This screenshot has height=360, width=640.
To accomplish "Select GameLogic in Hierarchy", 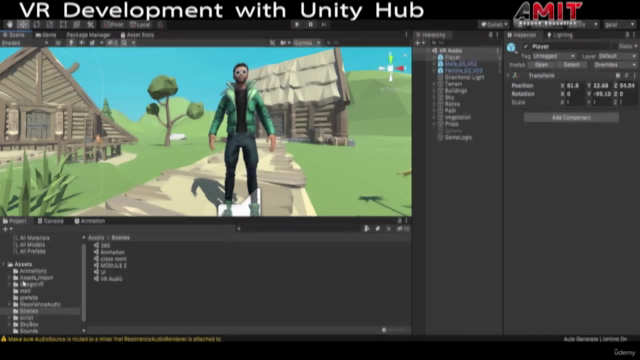I will 458,138.
